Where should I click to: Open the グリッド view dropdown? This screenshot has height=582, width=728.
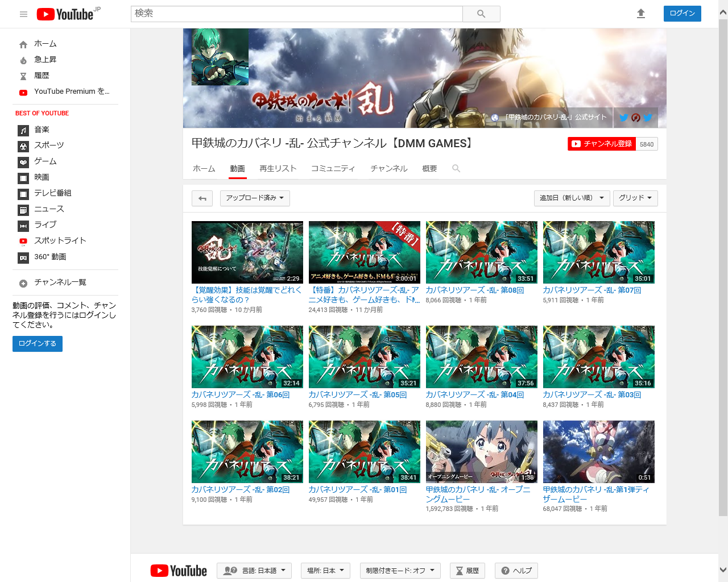(x=635, y=198)
